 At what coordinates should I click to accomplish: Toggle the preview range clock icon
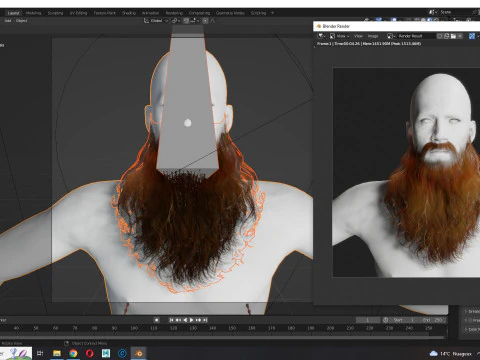(386, 320)
